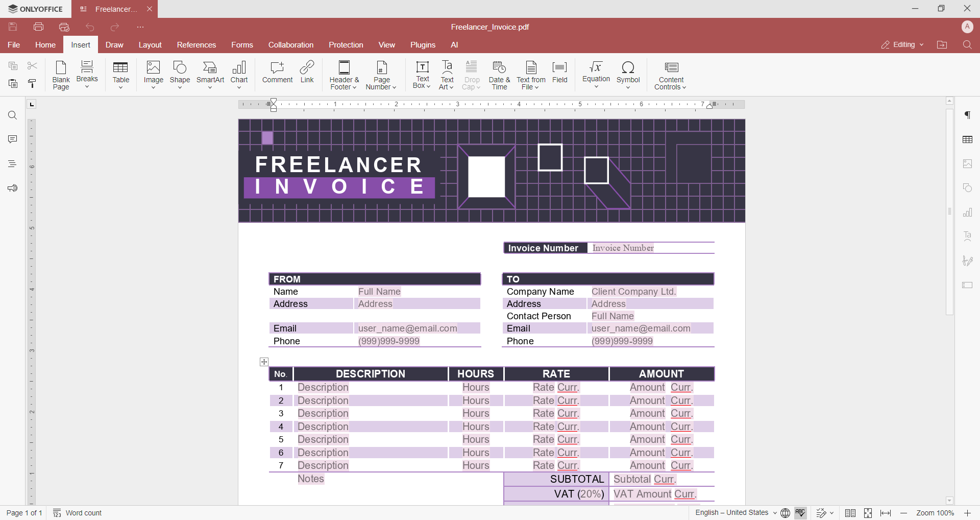Open the language selector English – United States
Screen dimensions: 980x520
click(736, 513)
